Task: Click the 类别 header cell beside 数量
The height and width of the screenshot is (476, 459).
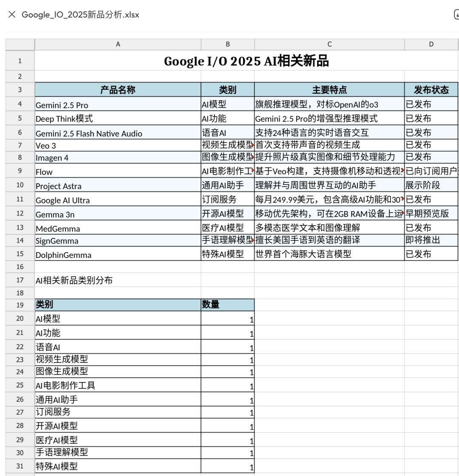Action: click(118, 305)
